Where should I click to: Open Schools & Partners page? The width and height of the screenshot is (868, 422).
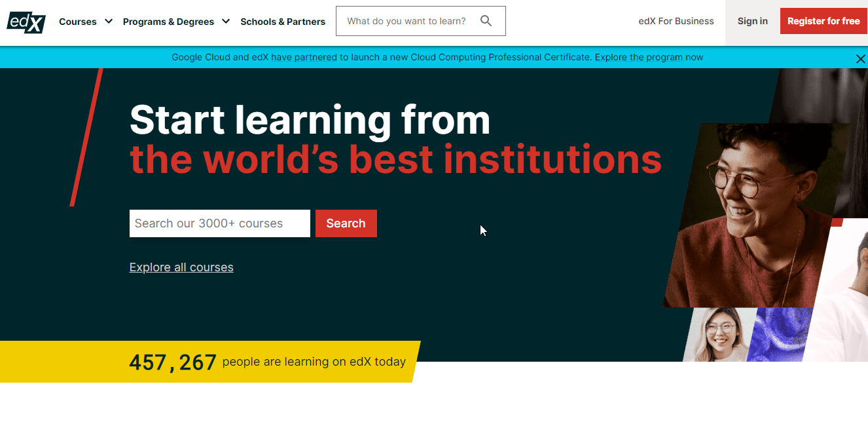coord(283,22)
